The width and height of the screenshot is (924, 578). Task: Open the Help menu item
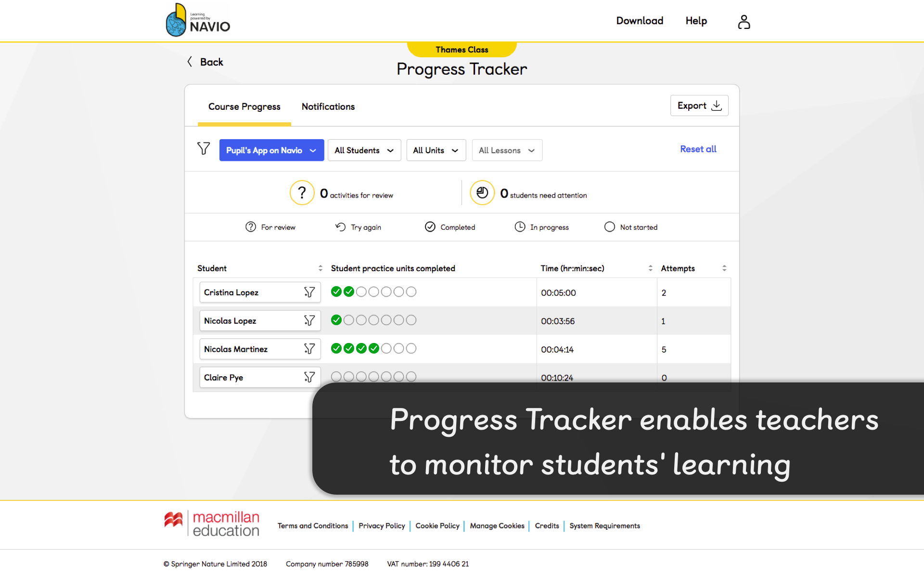pyautogui.click(x=696, y=21)
